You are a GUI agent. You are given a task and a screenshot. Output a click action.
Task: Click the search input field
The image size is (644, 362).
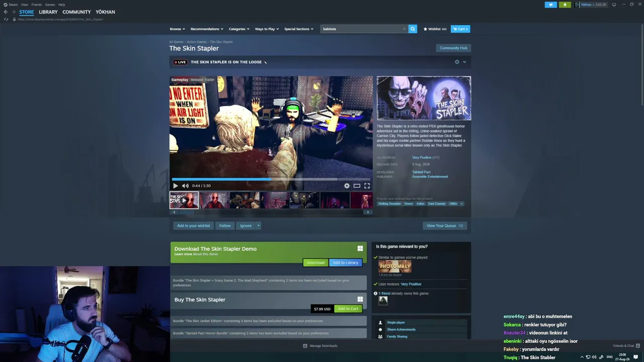pyautogui.click(x=362, y=29)
